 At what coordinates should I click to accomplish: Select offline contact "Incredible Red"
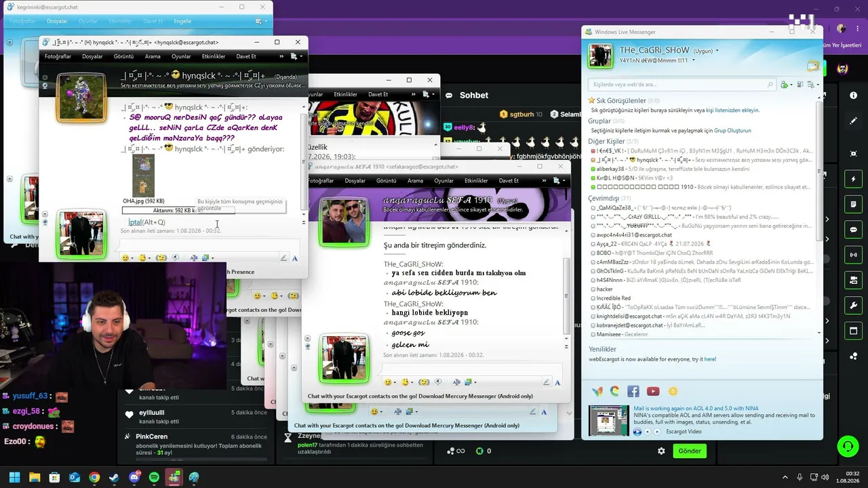614,298
